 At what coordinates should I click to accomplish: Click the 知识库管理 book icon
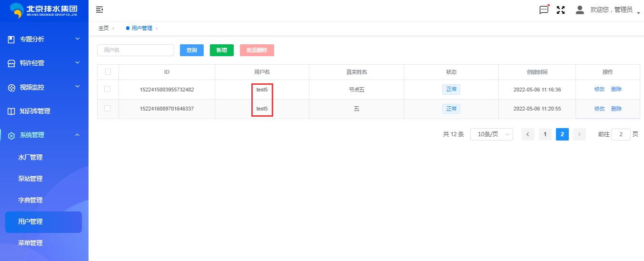(11, 111)
